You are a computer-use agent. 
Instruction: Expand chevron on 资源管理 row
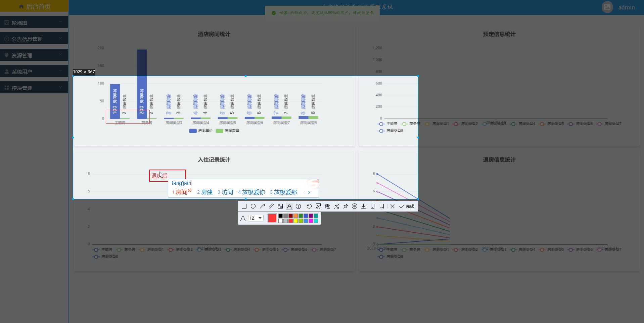pyautogui.click(x=60, y=55)
